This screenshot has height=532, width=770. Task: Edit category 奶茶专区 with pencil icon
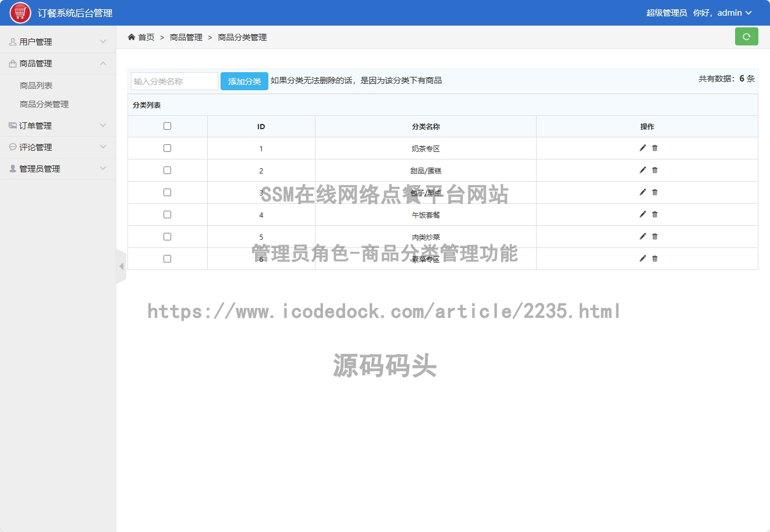643,148
